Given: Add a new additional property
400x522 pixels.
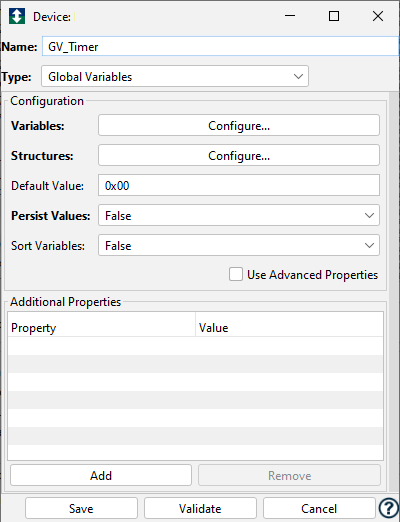Looking at the screenshot, I should [x=101, y=475].
